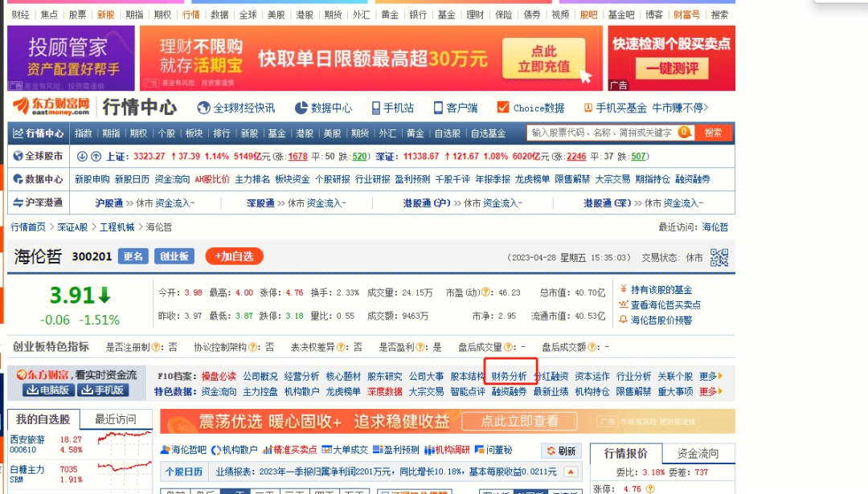Screen dimensions: 868x494
Task: Open 海伦哲吧 forum icon link
Action: click(x=165, y=450)
